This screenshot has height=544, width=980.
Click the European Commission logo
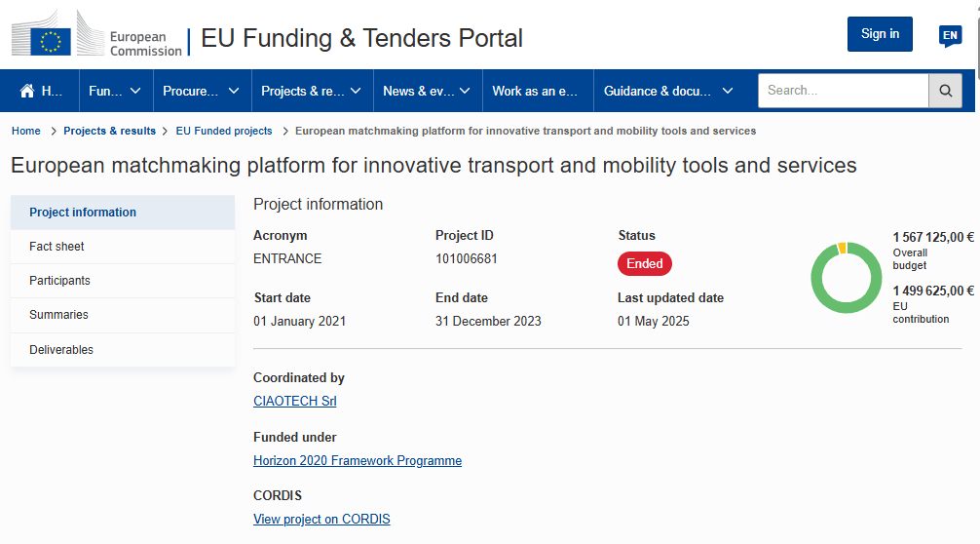tap(96, 38)
